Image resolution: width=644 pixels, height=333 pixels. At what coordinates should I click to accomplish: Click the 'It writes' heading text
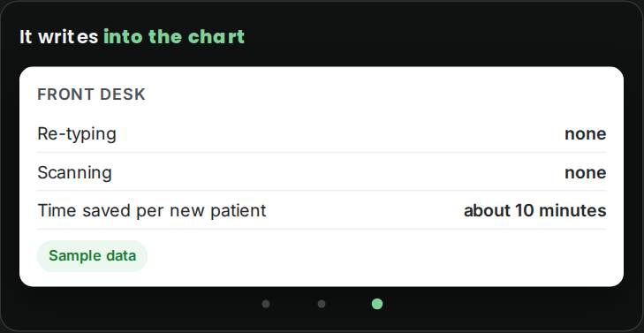(58, 36)
